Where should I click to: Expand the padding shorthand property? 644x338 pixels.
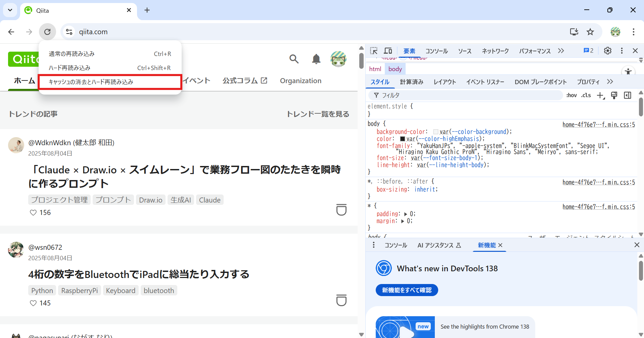[405, 214]
